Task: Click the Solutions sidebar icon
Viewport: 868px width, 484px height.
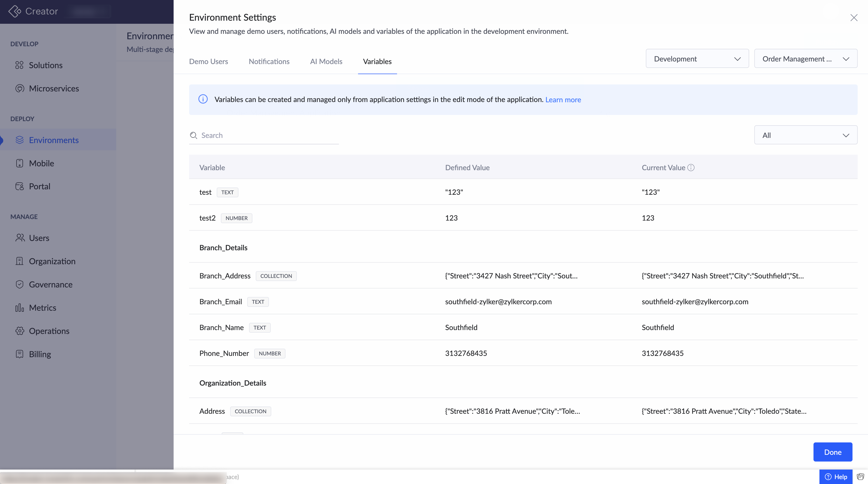Action: (20, 65)
